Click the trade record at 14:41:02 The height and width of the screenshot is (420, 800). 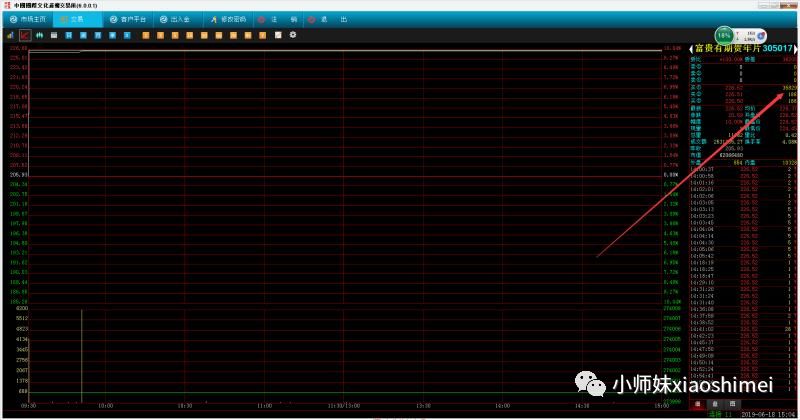742,329
